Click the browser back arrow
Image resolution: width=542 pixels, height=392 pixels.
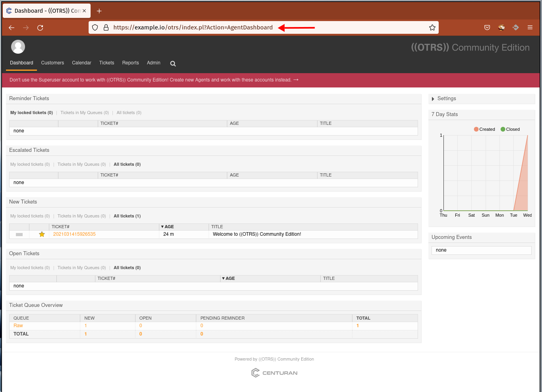click(x=12, y=27)
